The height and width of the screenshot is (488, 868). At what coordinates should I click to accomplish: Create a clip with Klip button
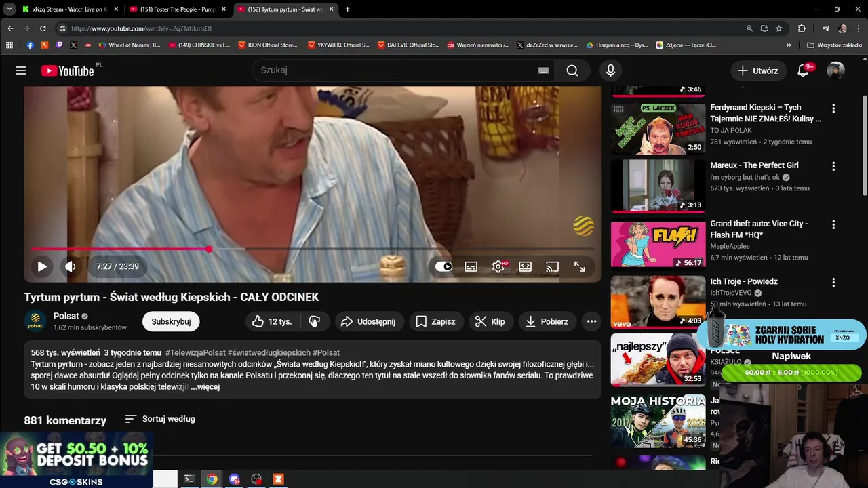[490, 321]
